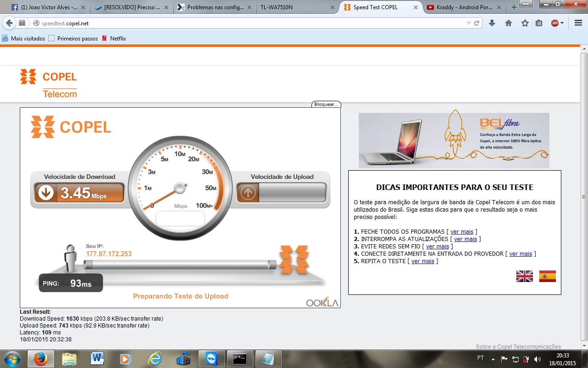Go back with the browser back arrow
The image size is (588, 368).
click(x=9, y=23)
